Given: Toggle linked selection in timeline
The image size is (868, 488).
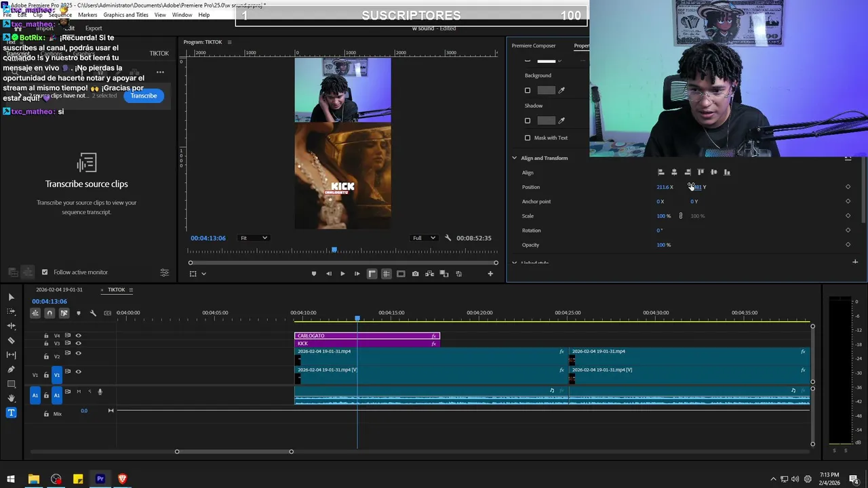Looking at the screenshot, I should 64,313.
